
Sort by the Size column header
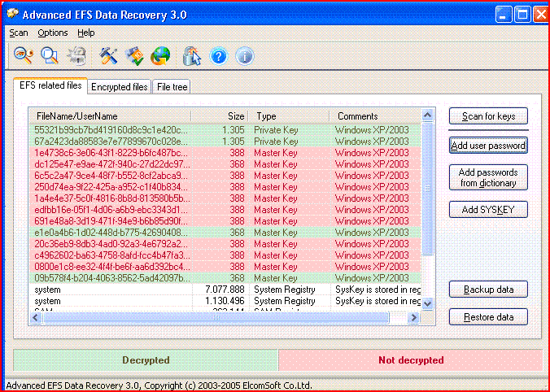(220, 116)
